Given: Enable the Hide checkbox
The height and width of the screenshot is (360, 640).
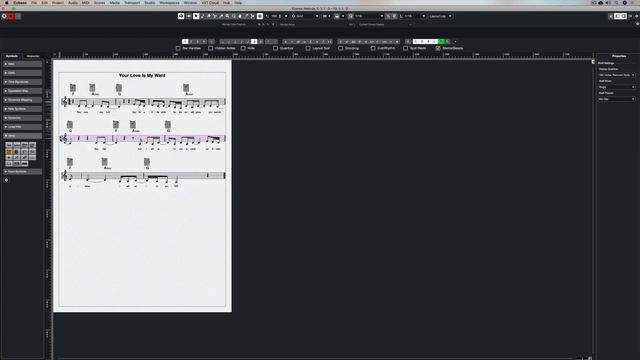Looking at the screenshot, I should [x=243, y=48].
